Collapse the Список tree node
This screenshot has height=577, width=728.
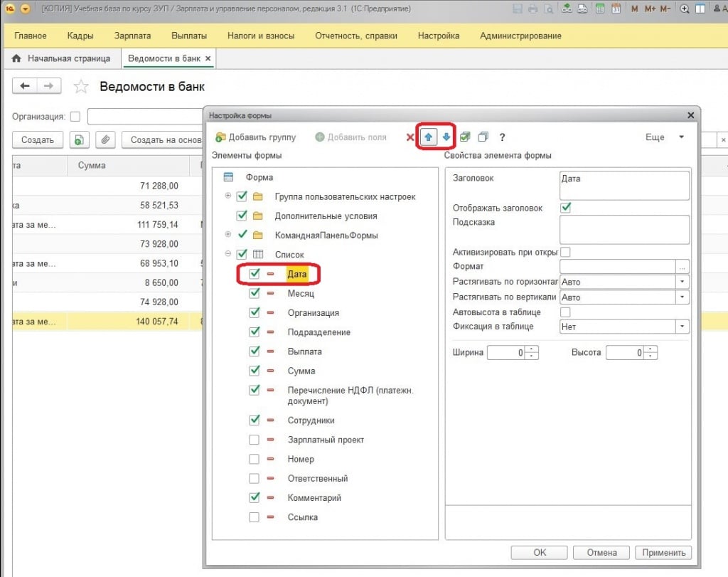[x=227, y=254]
